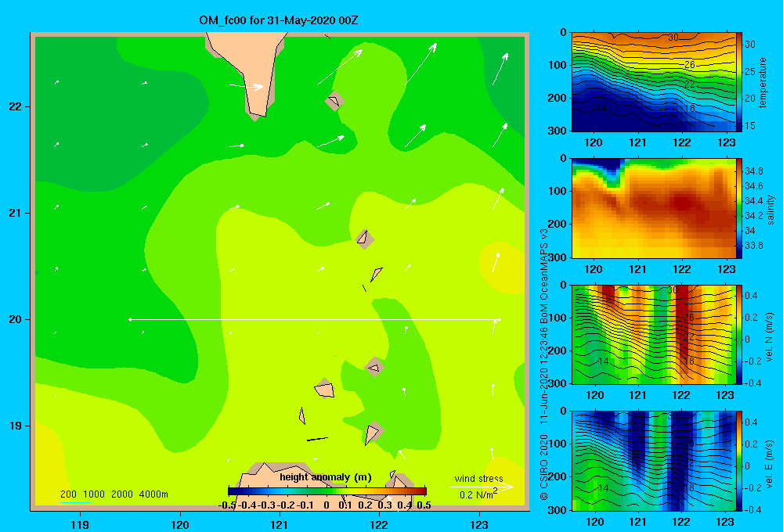Click the vertical 'temperature' axis label
783x532 pixels.
point(762,82)
